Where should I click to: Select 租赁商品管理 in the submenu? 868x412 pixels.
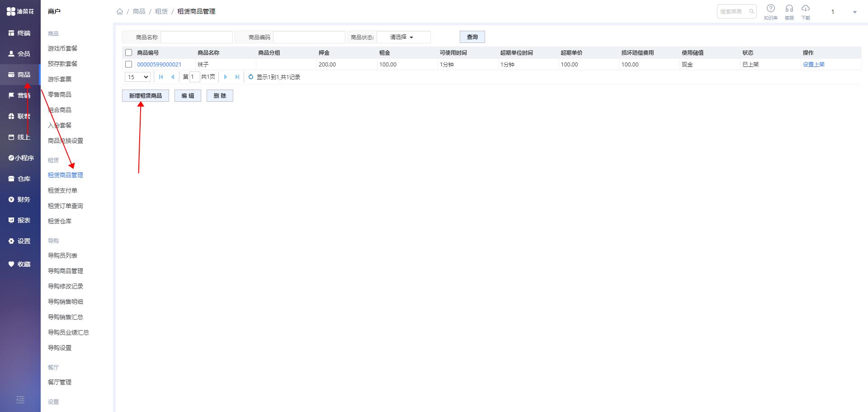(66, 175)
